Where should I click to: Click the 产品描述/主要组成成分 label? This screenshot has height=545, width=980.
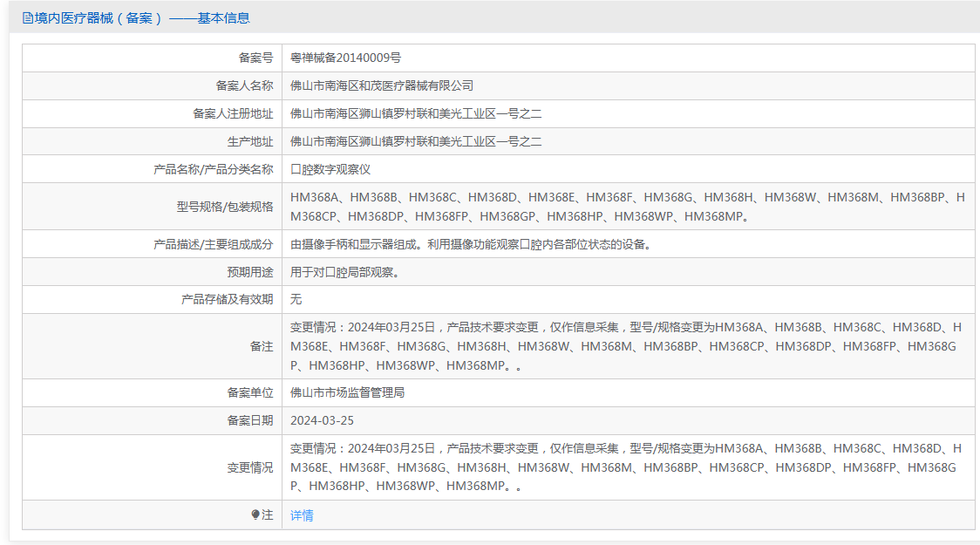point(213,244)
